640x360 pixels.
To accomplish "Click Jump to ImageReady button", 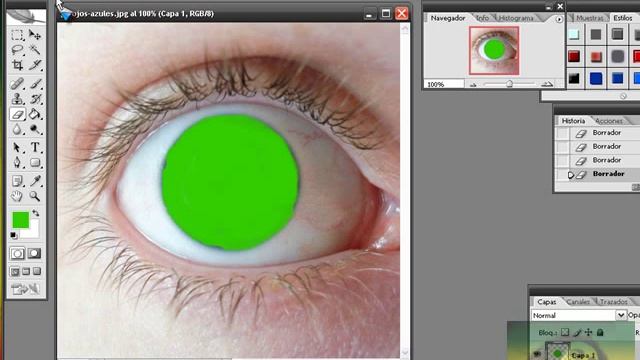I will click(25, 289).
